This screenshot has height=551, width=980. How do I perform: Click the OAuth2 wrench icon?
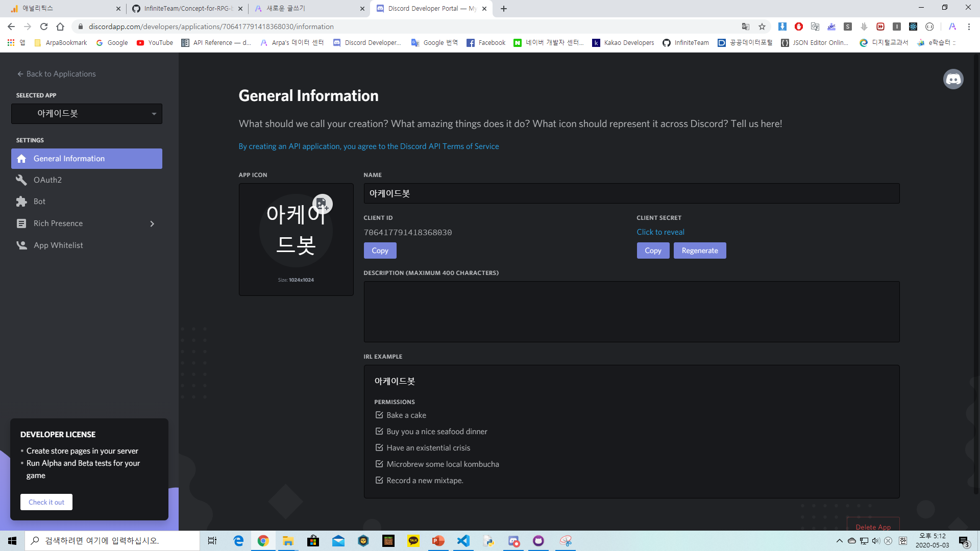tap(21, 180)
